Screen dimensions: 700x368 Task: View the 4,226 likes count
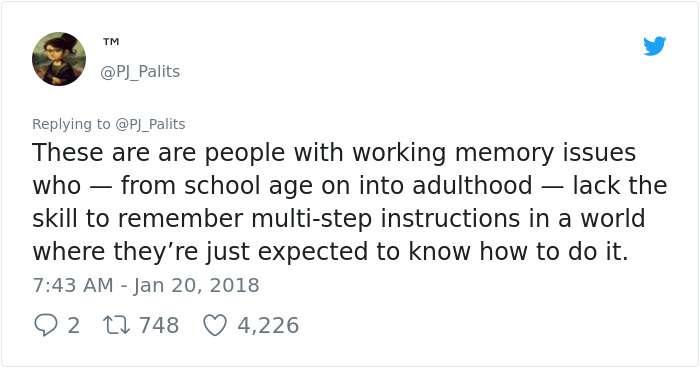click(x=268, y=325)
